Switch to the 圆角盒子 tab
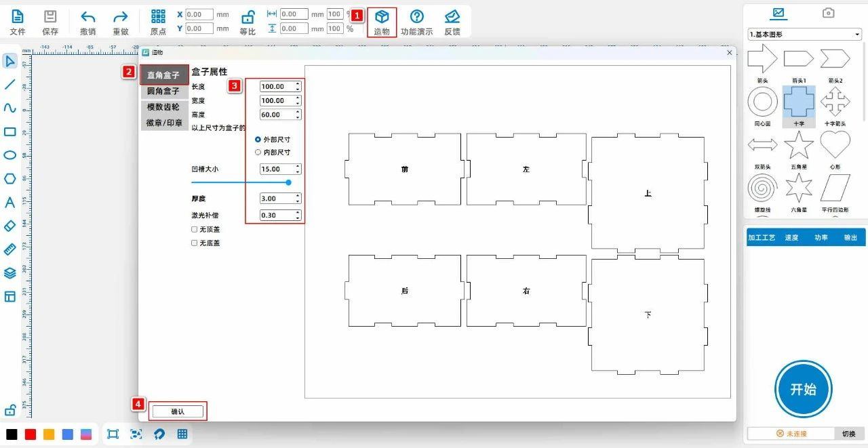 163,91
